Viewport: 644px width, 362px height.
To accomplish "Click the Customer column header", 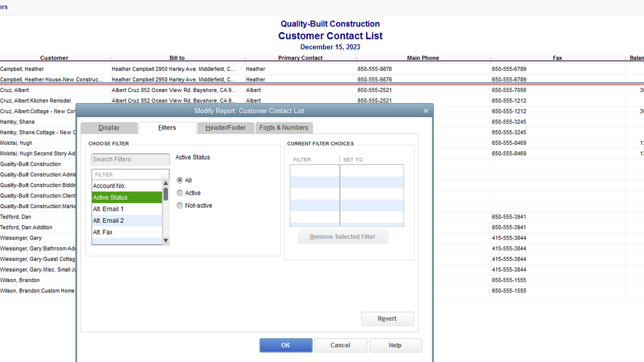I will coord(54,58).
